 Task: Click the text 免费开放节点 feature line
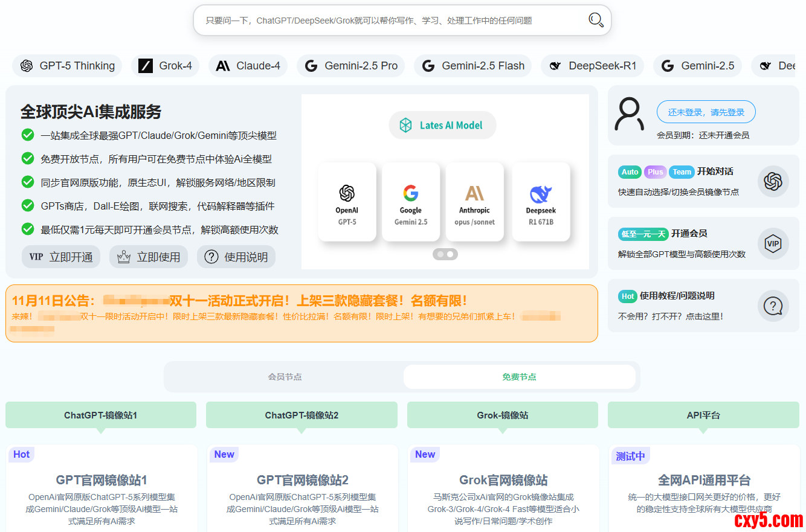[156, 159]
